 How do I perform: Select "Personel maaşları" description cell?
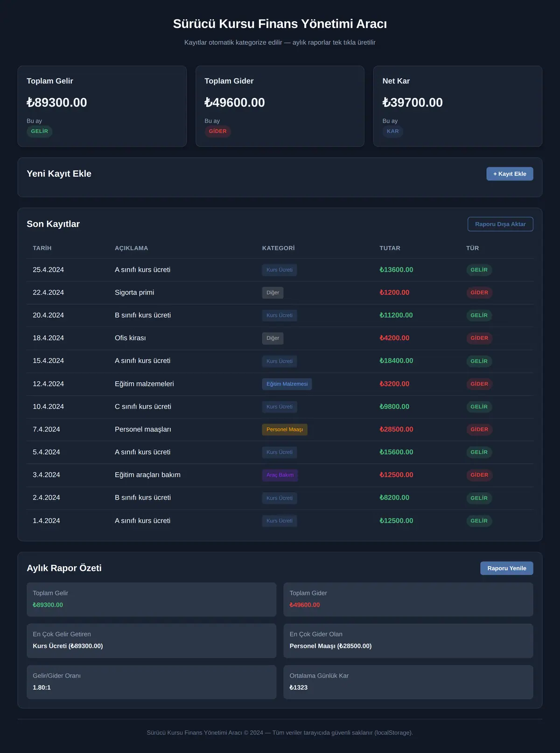(x=143, y=429)
